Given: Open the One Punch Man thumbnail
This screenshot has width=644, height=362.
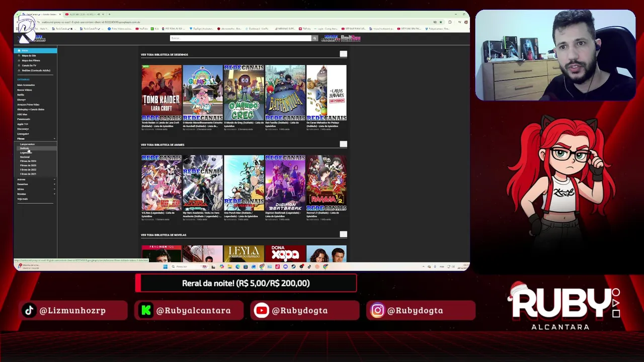Looking at the screenshot, I should click(x=244, y=183).
